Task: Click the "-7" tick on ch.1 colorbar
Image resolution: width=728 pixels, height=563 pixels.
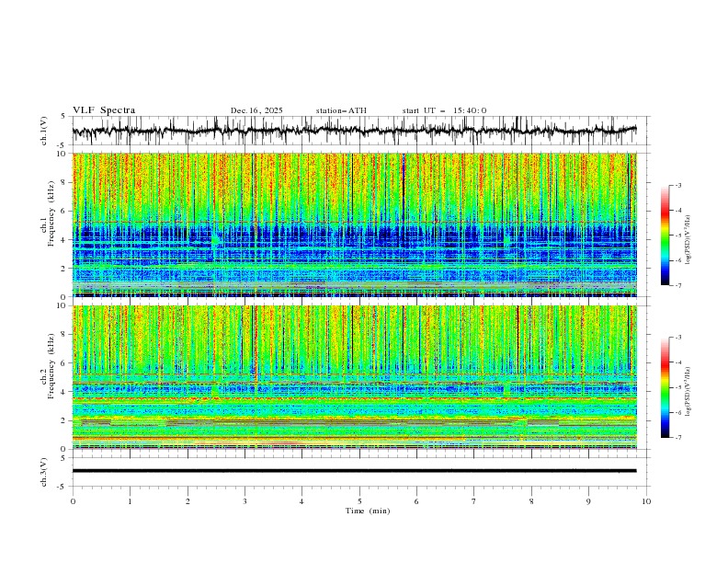Action: (x=678, y=286)
